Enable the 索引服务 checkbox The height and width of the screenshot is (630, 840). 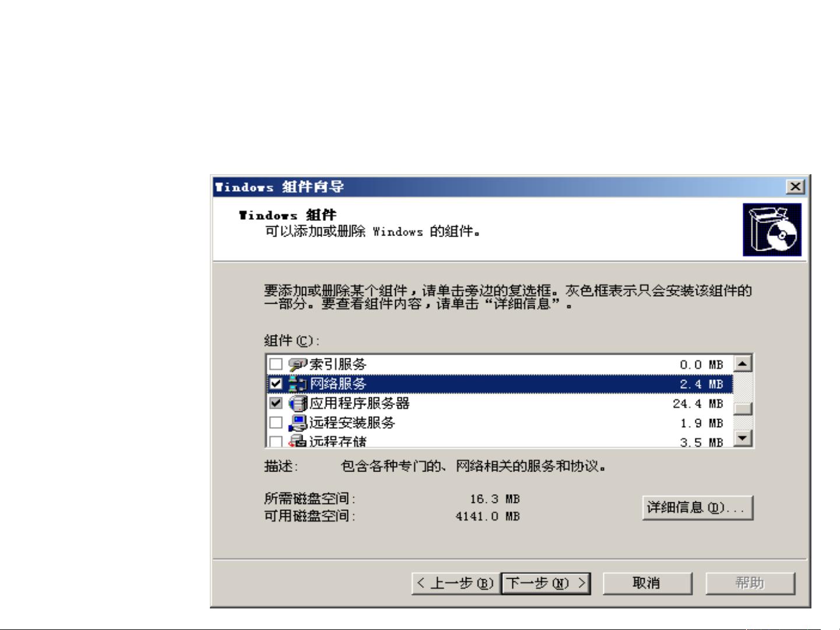pos(275,365)
